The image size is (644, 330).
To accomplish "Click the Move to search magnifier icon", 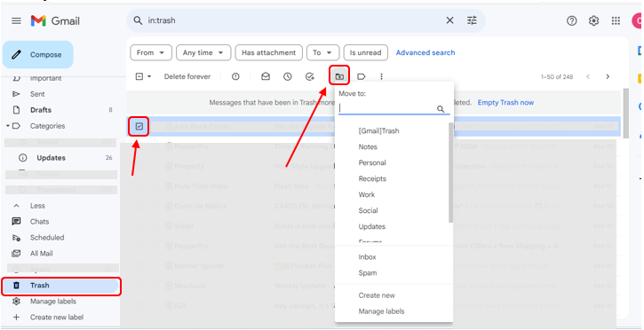I will 441,109.
